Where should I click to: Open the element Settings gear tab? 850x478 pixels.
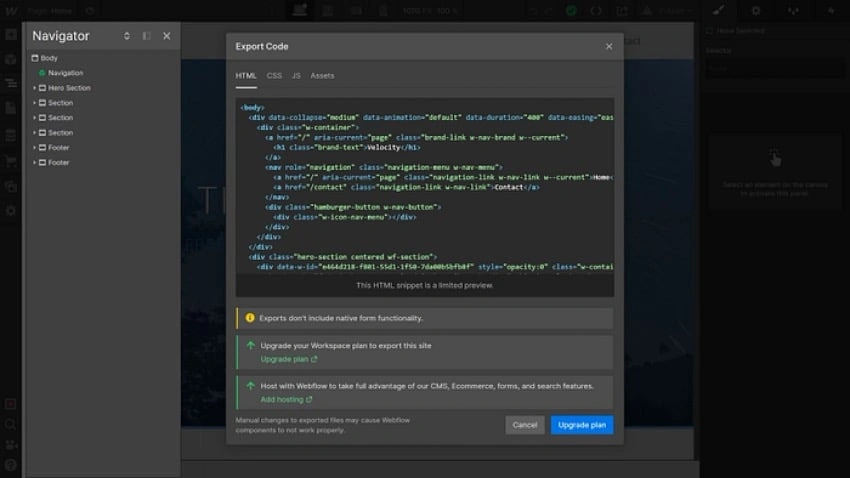coord(755,10)
